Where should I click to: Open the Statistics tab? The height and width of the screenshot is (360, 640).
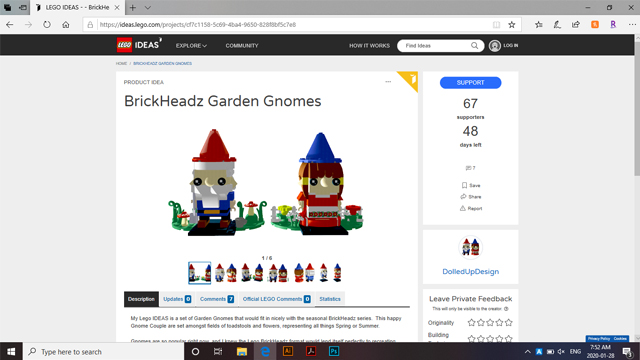tap(330, 299)
